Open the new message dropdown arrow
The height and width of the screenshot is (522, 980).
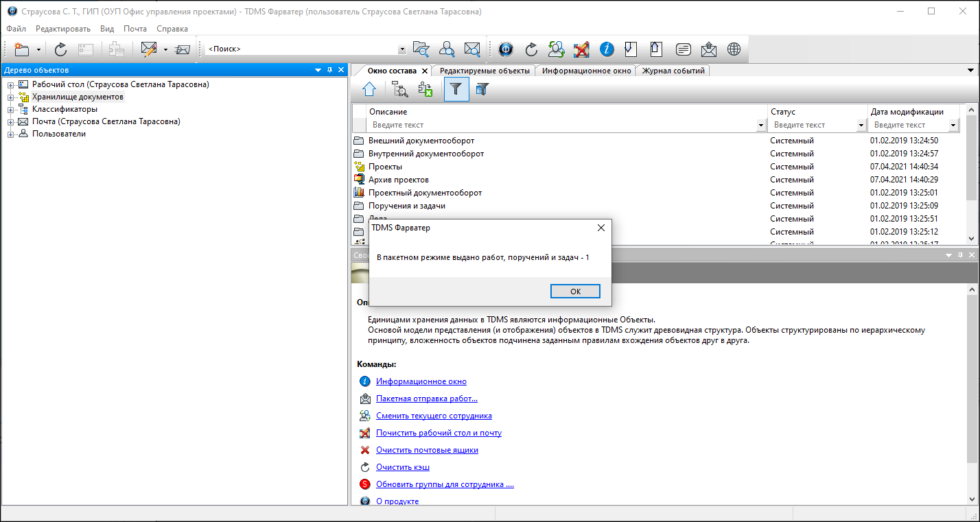(x=165, y=49)
